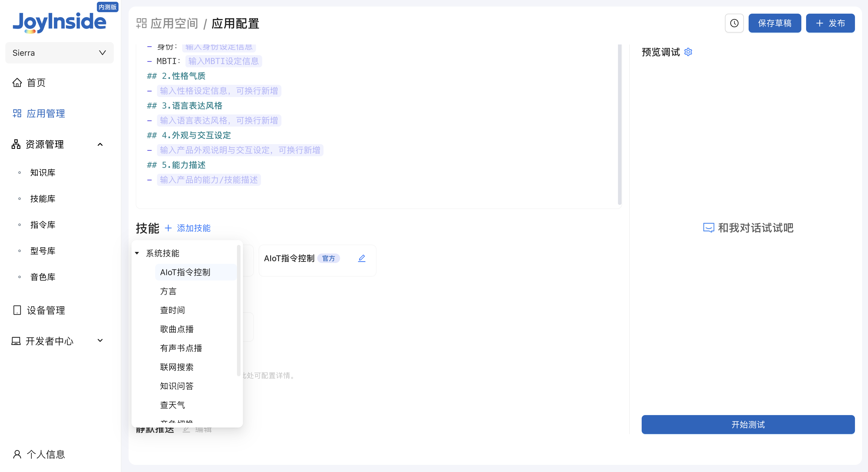Click 输入MBTI设定信息 placeholder field
Viewport: 868px width, 472px height.
pyautogui.click(x=223, y=61)
